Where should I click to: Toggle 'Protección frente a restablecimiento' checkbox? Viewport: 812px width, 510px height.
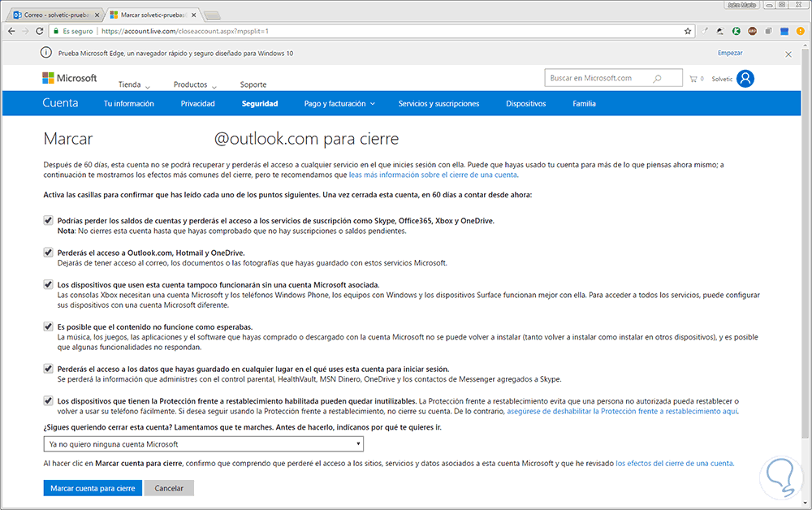pos(48,400)
